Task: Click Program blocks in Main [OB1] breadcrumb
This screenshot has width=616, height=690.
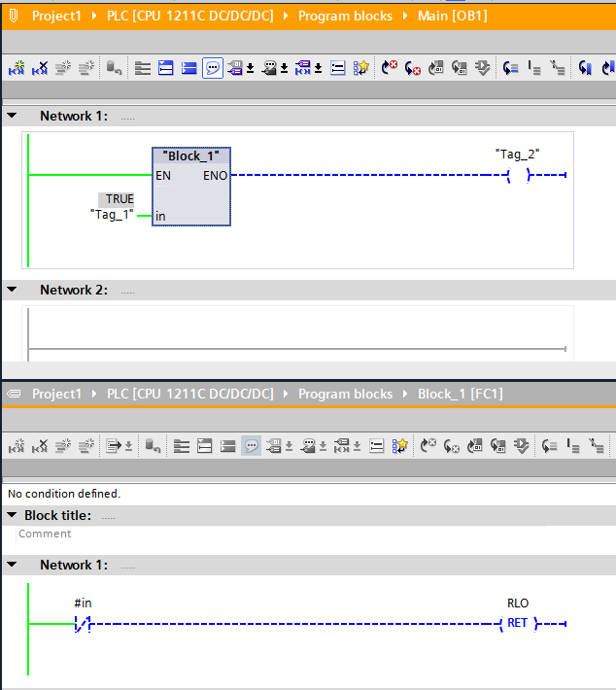Action: (x=345, y=17)
